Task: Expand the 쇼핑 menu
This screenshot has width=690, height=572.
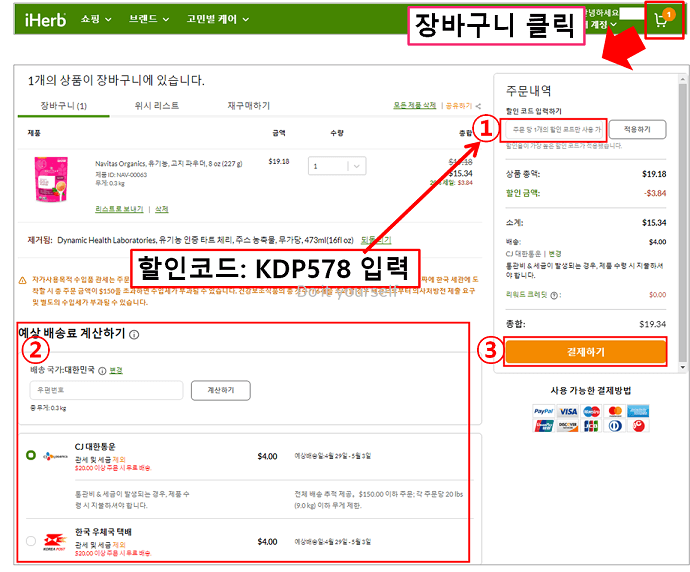Action: click(x=96, y=19)
